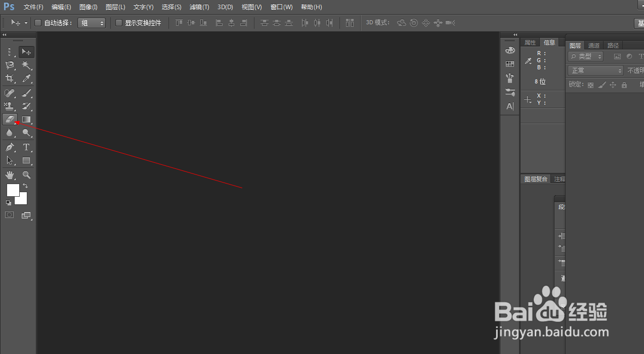
Task: Open the 图像(I) menu
Action: (x=89, y=7)
